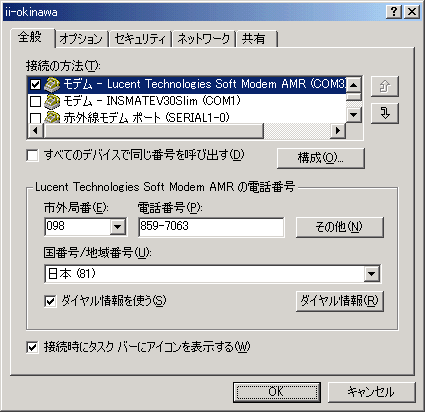Click the 構成(O)... configure button
425x412 pixels.
tap(321, 158)
